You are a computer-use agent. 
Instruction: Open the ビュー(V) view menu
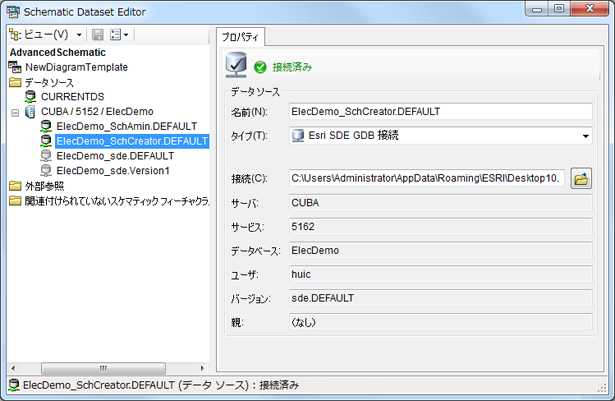click(46, 35)
